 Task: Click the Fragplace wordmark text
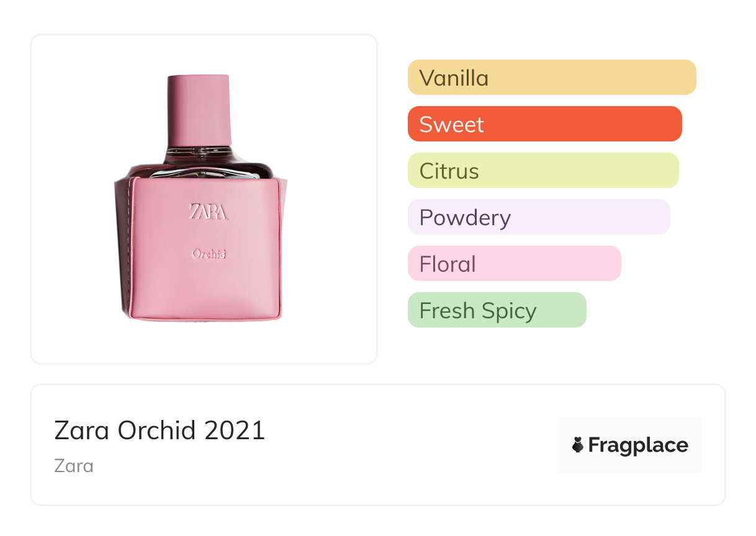click(x=638, y=445)
